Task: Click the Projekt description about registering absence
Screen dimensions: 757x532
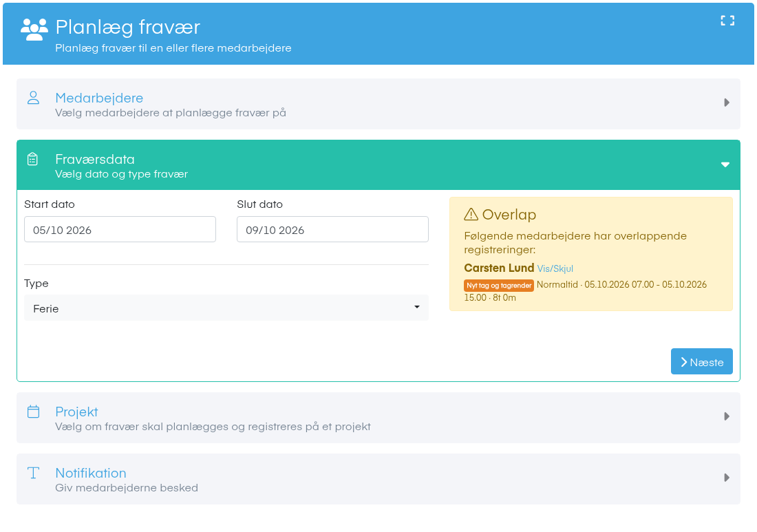Action: 213,427
